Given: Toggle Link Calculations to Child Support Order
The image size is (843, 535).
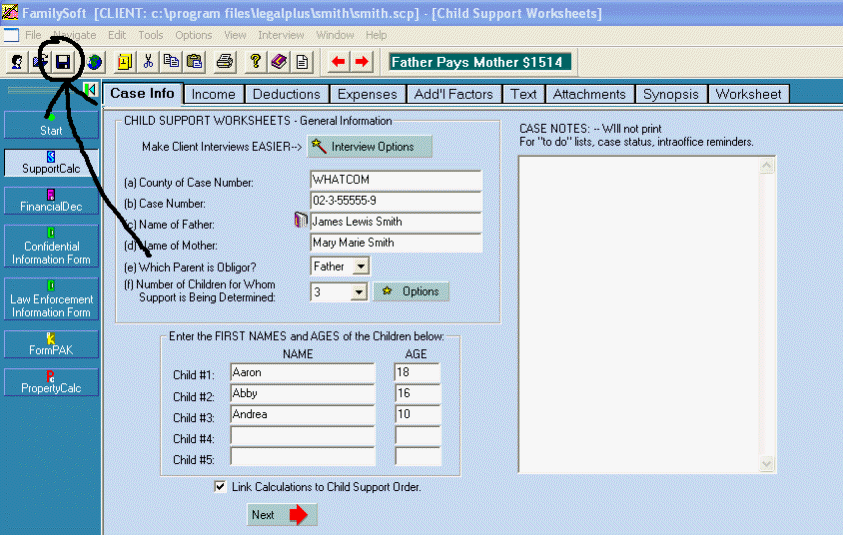Looking at the screenshot, I should pyautogui.click(x=220, y=487).
